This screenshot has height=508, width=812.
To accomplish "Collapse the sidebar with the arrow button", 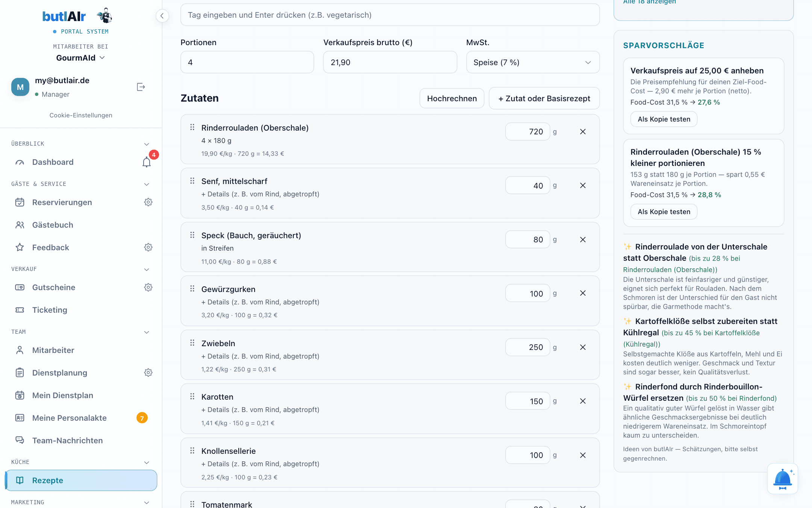I will (x=162, y=16).
